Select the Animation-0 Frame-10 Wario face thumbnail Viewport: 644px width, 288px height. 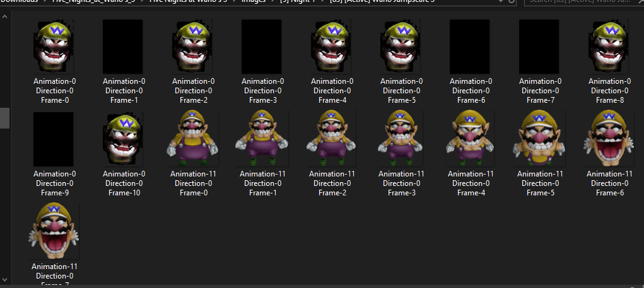pos(123,139)
